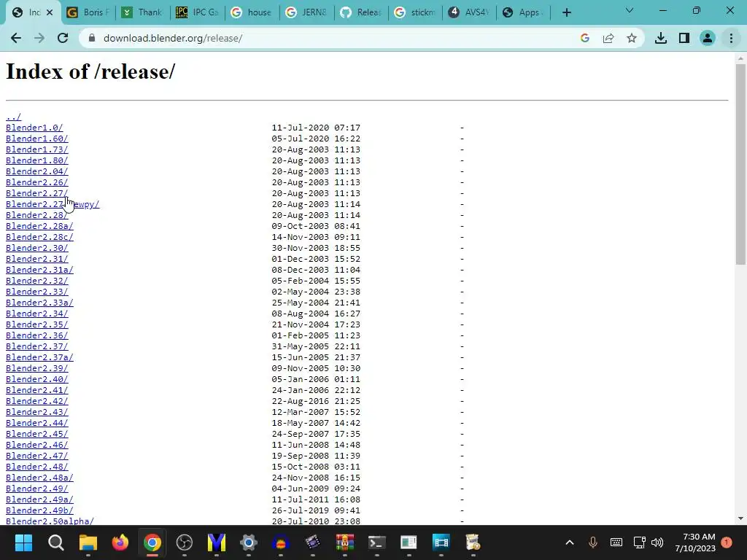The height and width of the screenshot is (560, 747).
Task: Launch Firefox from taskbar
Action: 120,542
